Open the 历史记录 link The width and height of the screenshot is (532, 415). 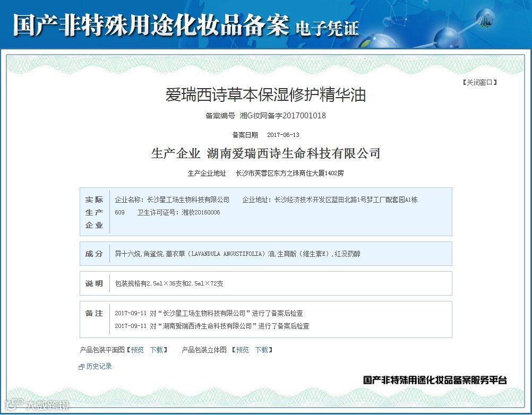click(x=99, y=366)
